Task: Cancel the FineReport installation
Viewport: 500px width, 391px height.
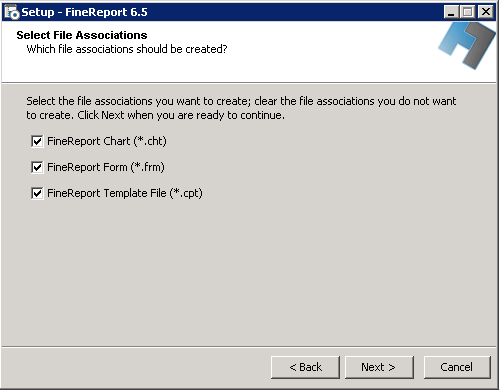Action: click(x=457, y=367)
